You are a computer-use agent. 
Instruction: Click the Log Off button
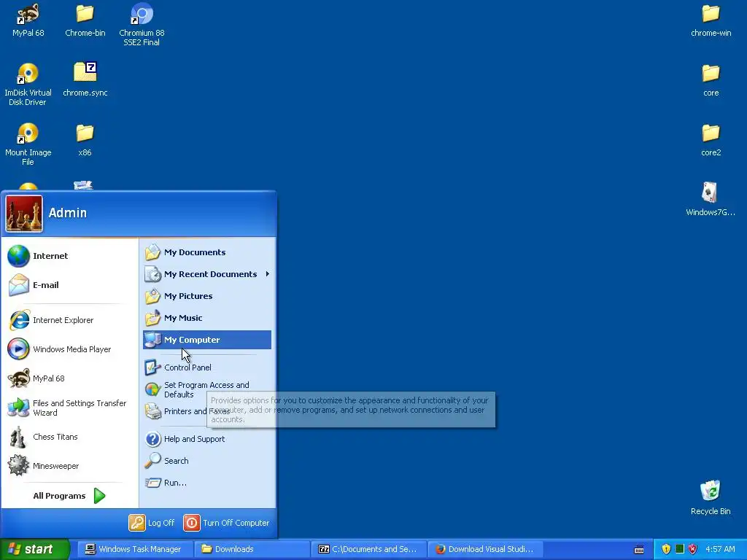(x=152, y=523)
